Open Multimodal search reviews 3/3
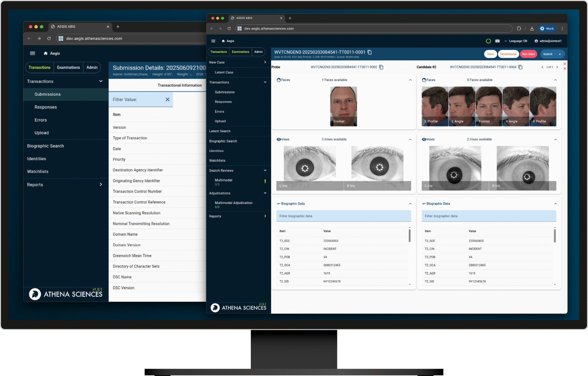 pos(223,182)
